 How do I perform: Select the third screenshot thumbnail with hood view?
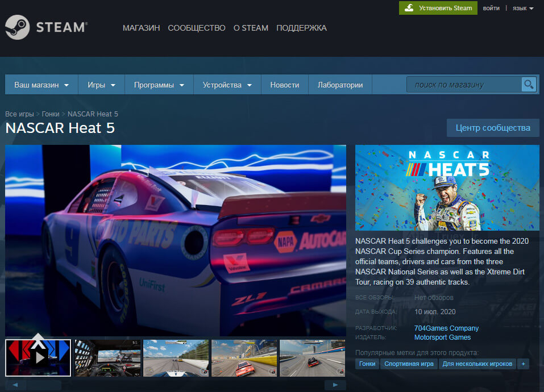(x=176, y=358)
